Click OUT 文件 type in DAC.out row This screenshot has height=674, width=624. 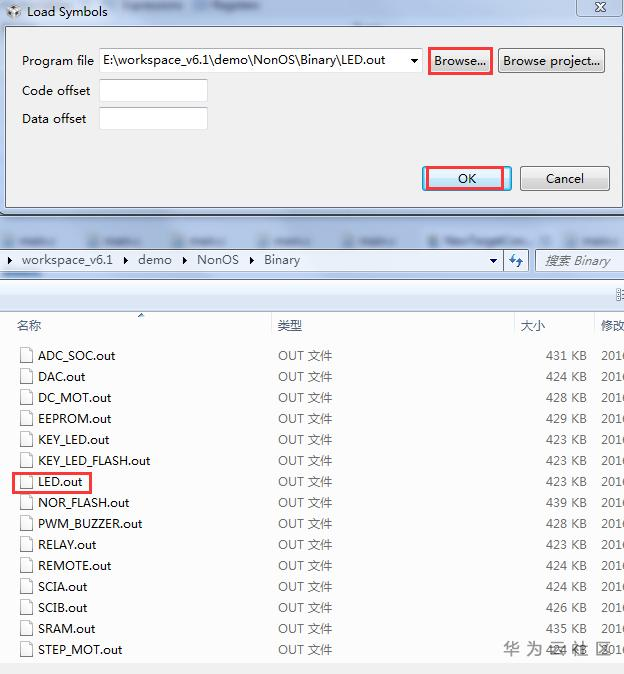coord(305,377)
